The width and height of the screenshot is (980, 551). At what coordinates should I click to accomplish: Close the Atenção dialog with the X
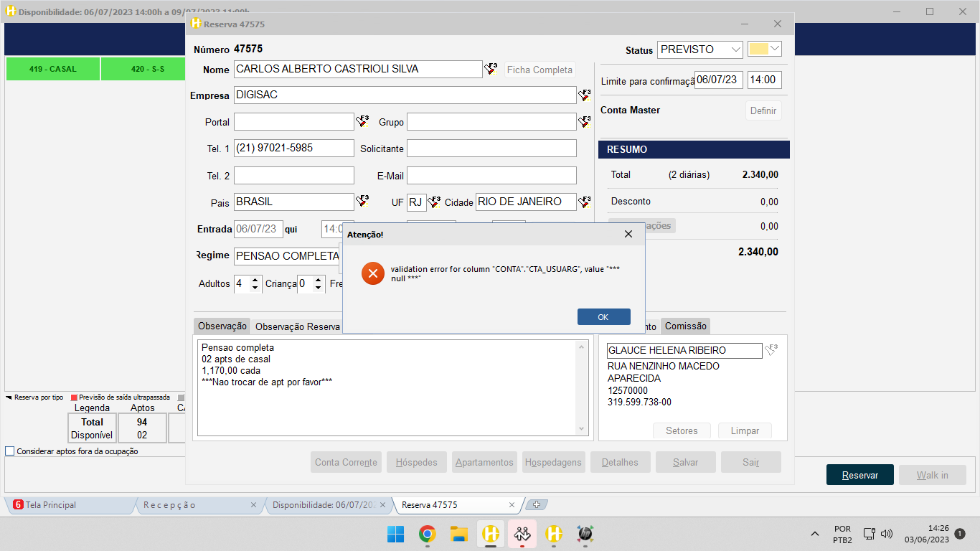click(628, 234)
